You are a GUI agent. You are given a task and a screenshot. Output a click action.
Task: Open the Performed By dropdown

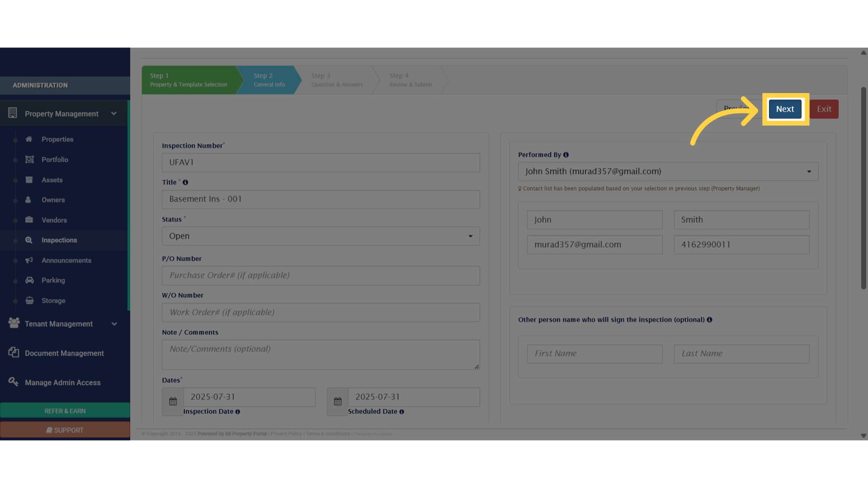668,172
